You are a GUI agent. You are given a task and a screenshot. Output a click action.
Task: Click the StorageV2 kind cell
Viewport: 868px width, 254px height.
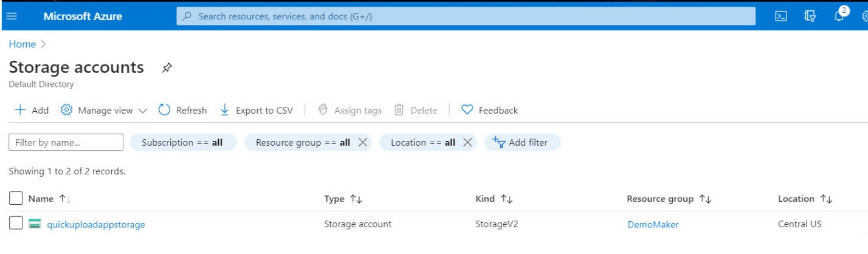point(497,224)
